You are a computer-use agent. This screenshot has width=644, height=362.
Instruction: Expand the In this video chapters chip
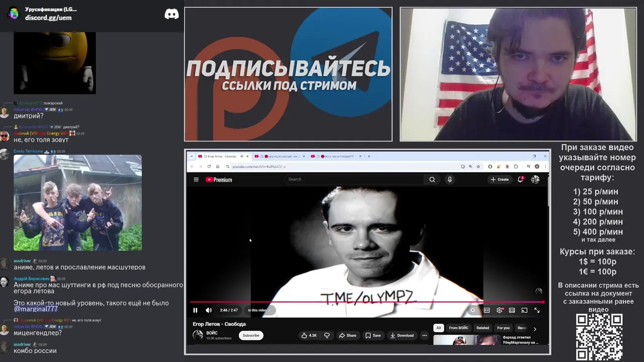pyautogui.click(x=259, y=310)
